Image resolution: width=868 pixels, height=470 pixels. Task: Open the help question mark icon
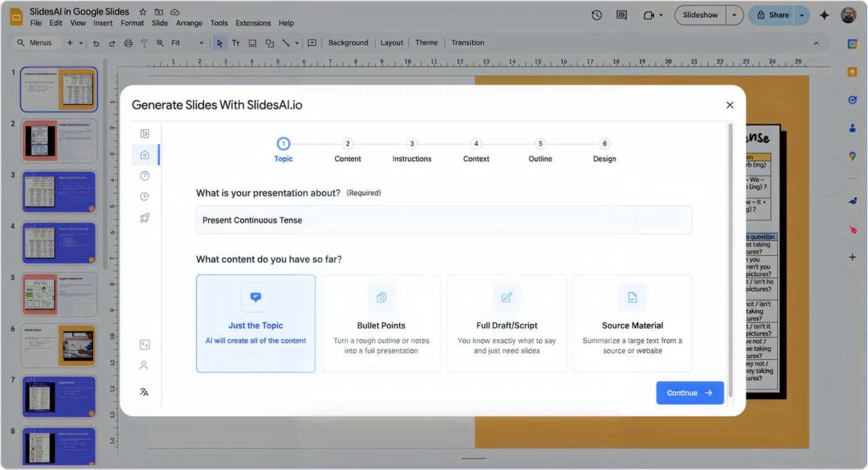(x=144, y=176)
